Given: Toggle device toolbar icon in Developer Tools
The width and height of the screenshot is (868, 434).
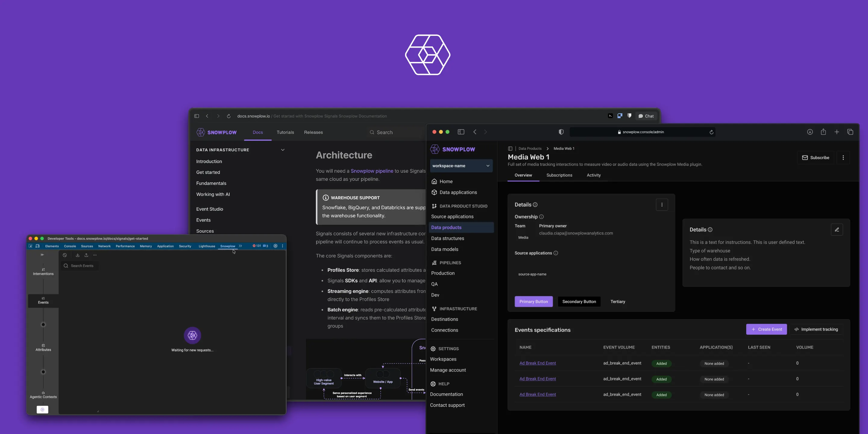Looking at the screenshot, I should 37,246.
